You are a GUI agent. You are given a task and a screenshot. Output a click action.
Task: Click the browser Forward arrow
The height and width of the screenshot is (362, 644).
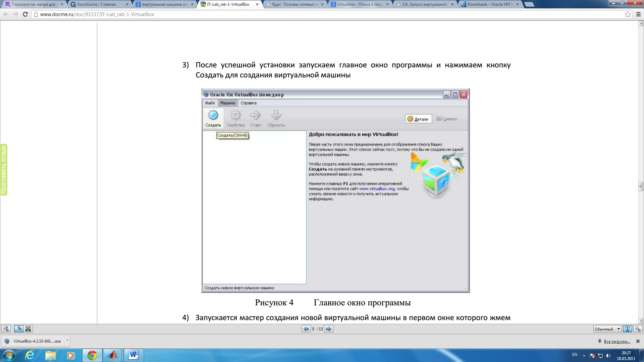pos(15,14)
